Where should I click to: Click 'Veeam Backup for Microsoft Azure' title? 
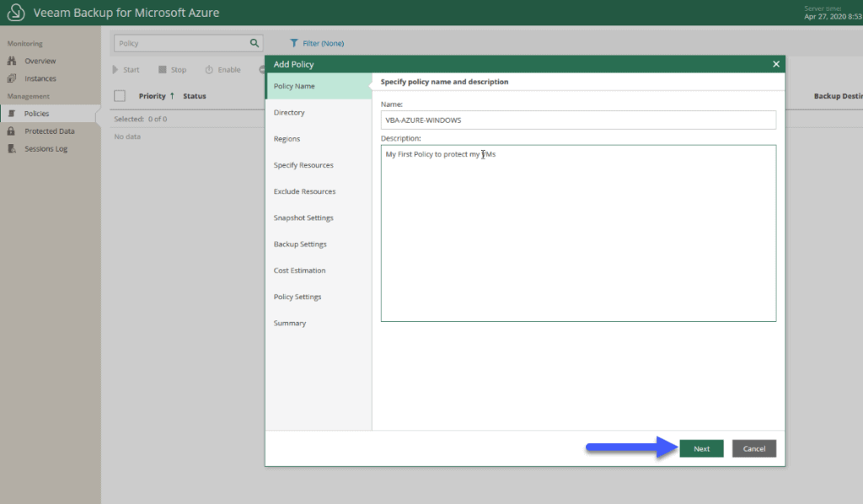[126, 12]
